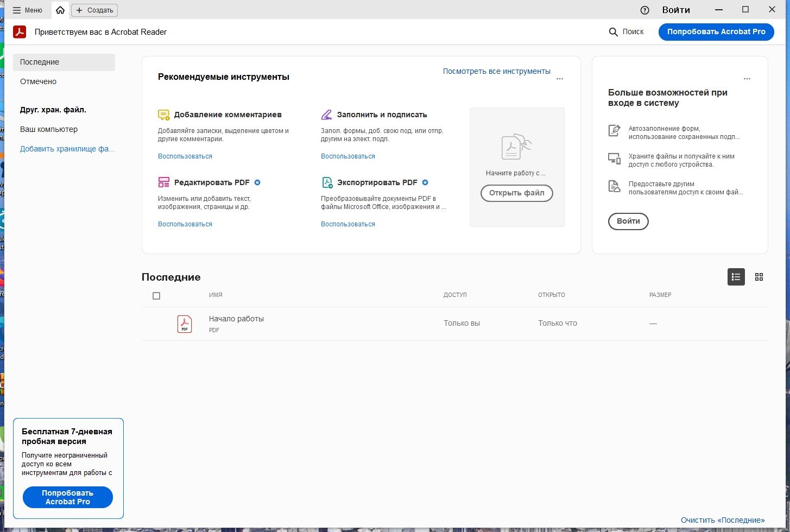The height and width of the screenshot is (532, 790).
Task: Select Отмечено in the sidebar
Action: 38,81
